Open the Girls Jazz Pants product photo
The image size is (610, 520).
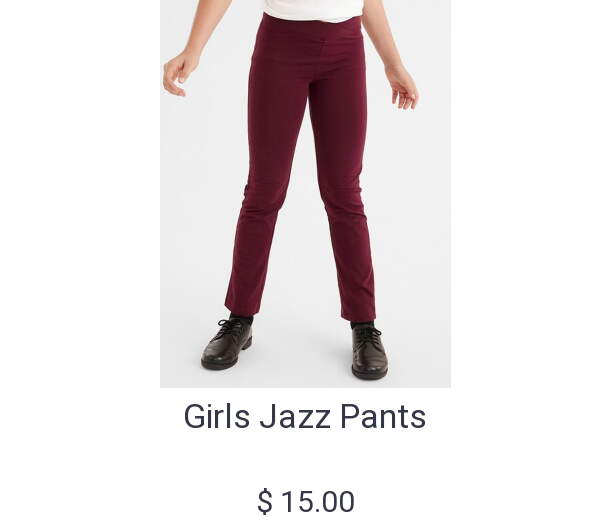pos(305,194)
